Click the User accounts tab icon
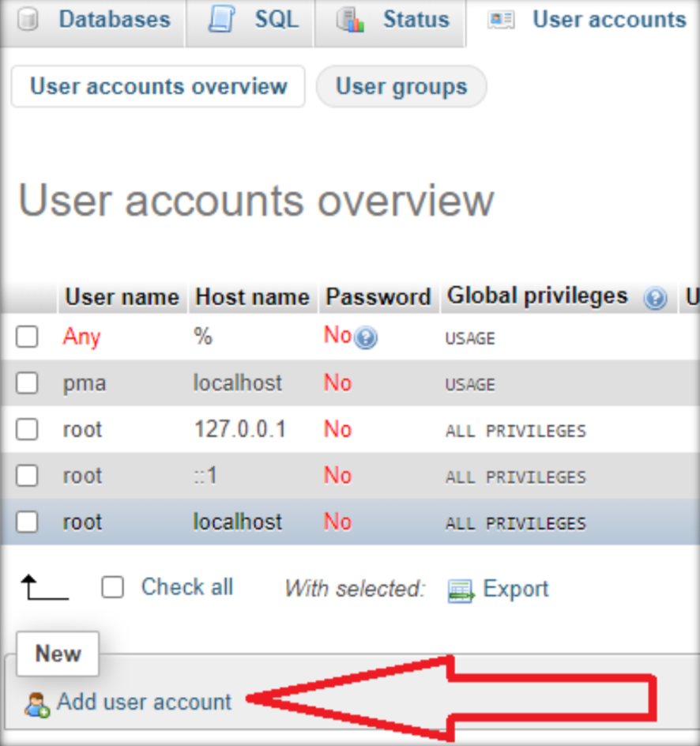This screenshot has width=700, height=746. coord(500,18)
